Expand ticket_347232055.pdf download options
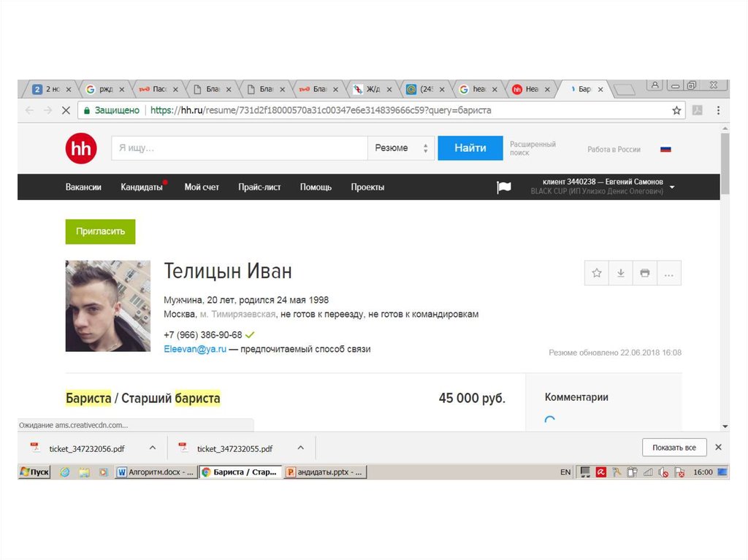The height and width of the screenshot is (560, 748). (x=300, y=448)
